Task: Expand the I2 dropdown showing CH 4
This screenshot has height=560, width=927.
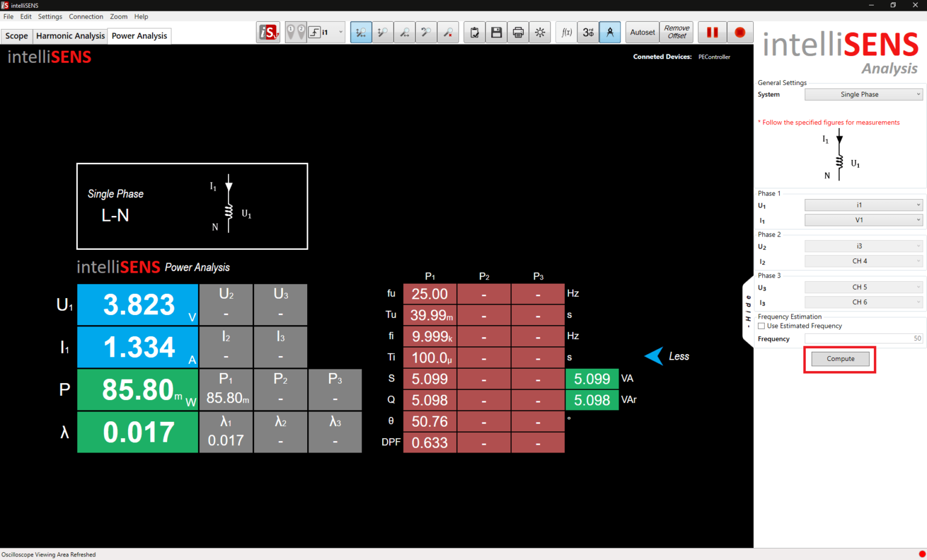Action: (863, 261)
